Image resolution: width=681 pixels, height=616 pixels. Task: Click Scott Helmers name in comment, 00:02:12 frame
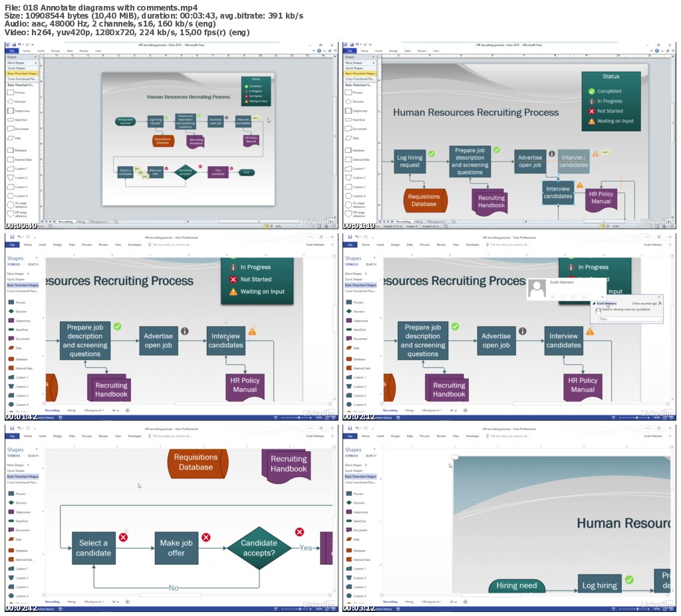click(607, 304)
